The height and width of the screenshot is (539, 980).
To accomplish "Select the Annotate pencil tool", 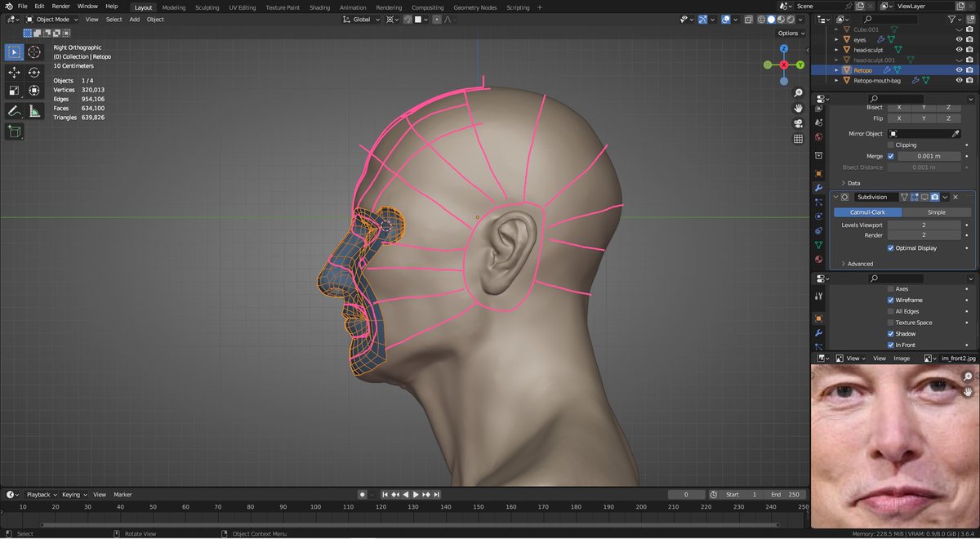I will coord(15,110).
